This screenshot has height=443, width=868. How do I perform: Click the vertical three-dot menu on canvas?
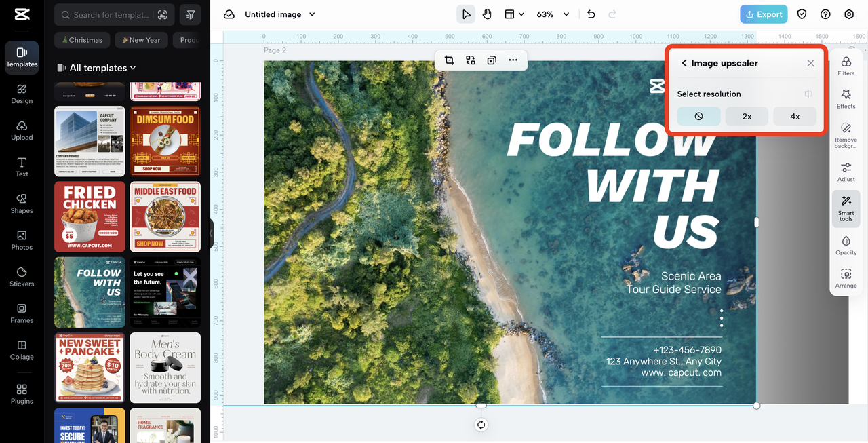(x=722, y=317)
